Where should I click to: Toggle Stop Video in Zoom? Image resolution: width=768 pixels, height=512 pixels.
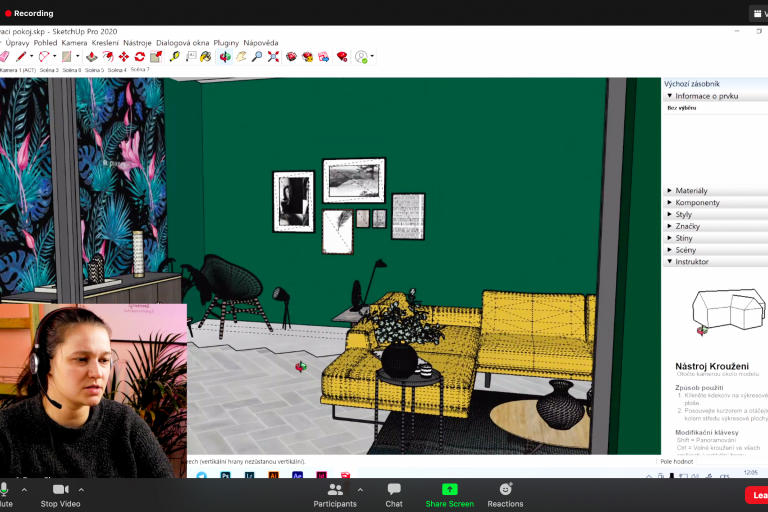pyautogui.click(x=62, y=494)
